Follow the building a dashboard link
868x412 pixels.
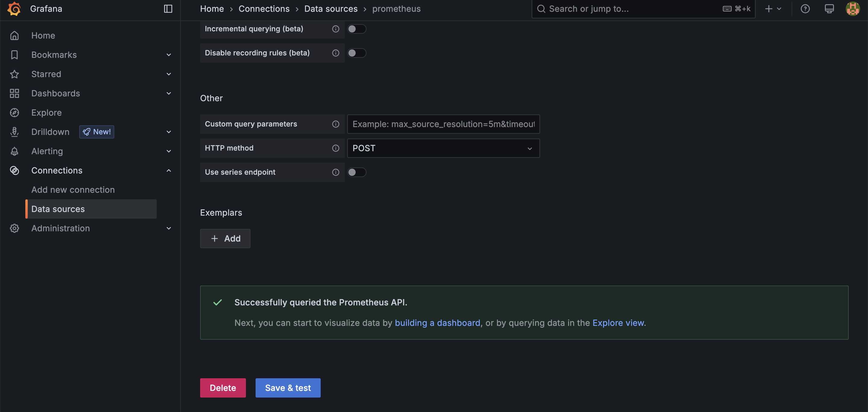[437, 323]
